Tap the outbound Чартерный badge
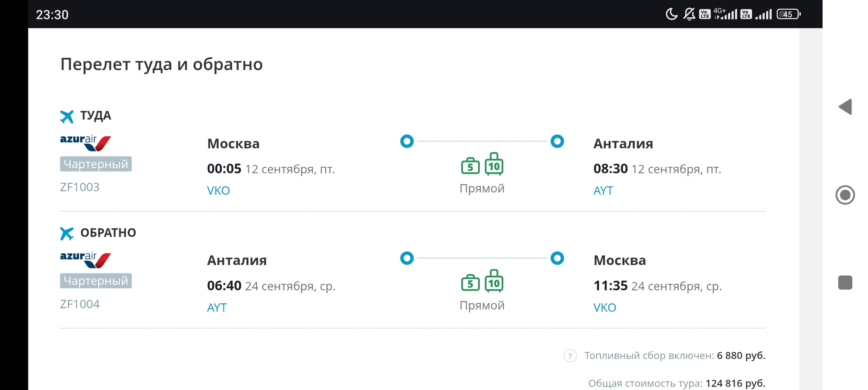This screenshot has height=390, width=868. click(x=96, y=164)
